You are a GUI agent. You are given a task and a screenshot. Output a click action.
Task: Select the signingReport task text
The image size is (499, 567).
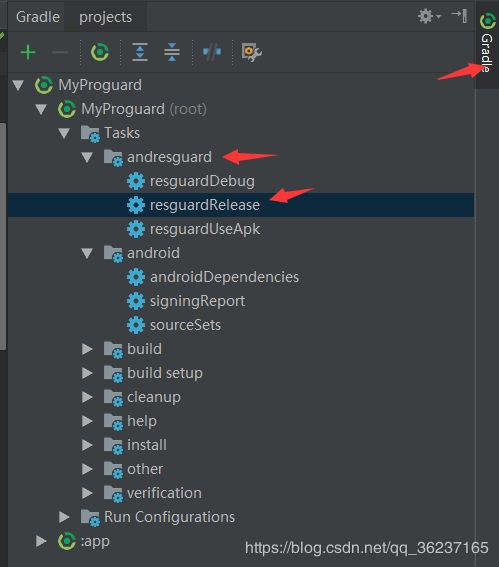pyautogui.click(x=197, y=302)
